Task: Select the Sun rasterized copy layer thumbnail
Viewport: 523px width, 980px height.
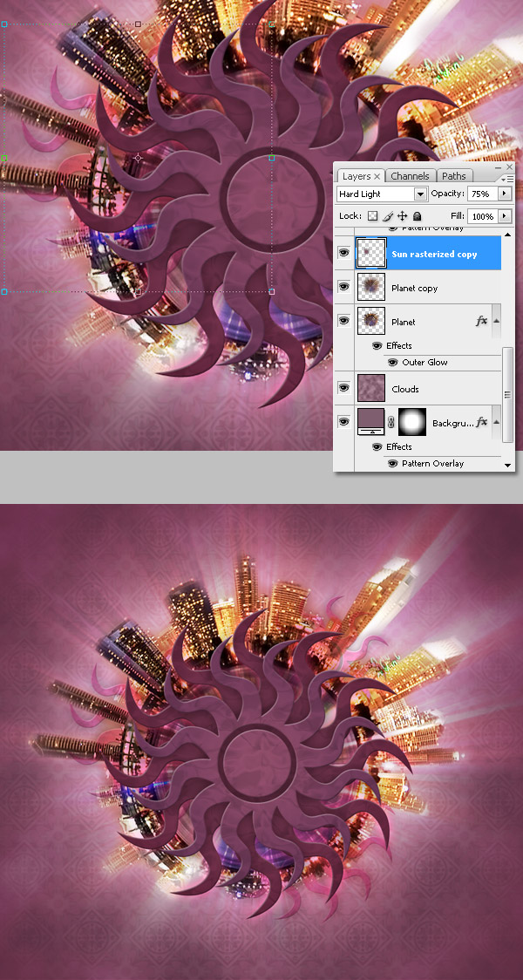Action: (371, 253)
